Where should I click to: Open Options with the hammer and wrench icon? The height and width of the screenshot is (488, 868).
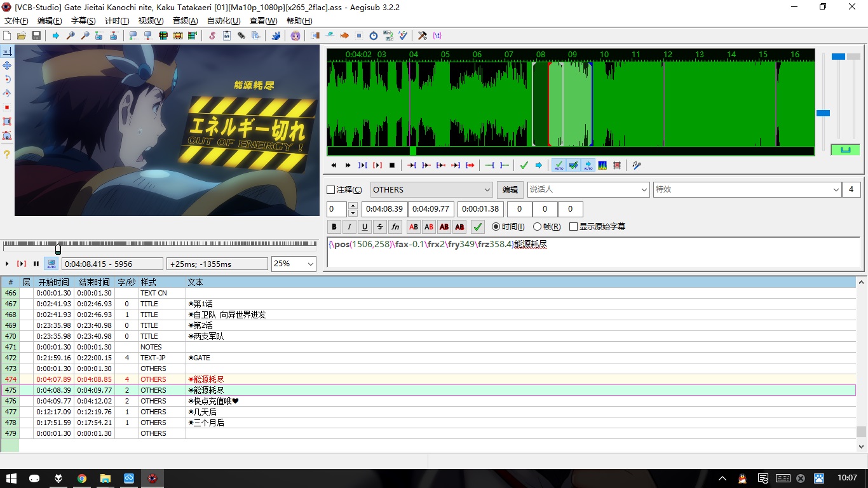(422, 36)
